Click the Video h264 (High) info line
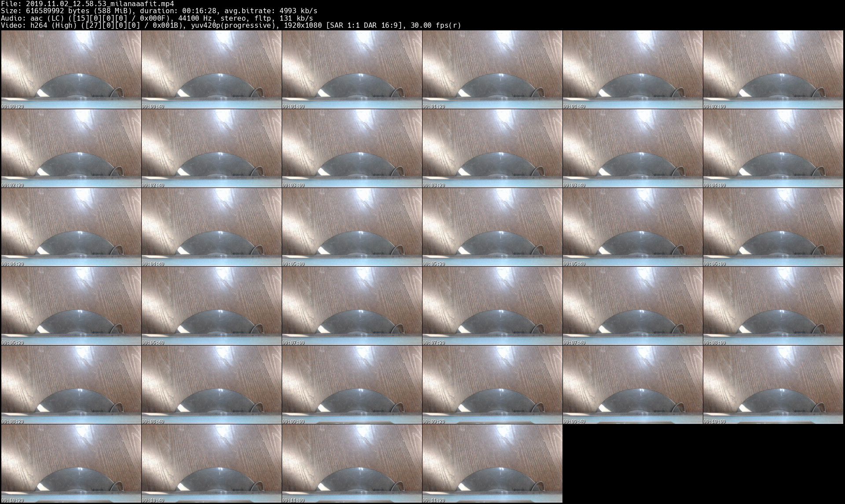The height and width of the screenshot is (504, 845). (231, 25)
